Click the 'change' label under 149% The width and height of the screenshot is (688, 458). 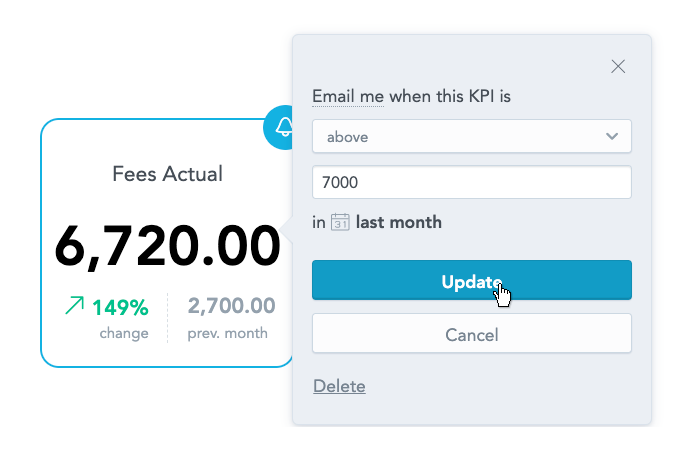click(124, 333)
